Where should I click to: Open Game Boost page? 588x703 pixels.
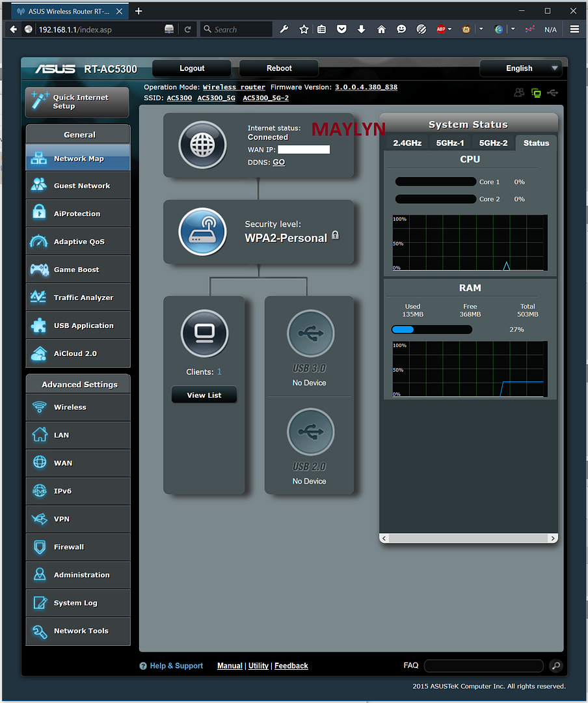click(x=78, y=269)
